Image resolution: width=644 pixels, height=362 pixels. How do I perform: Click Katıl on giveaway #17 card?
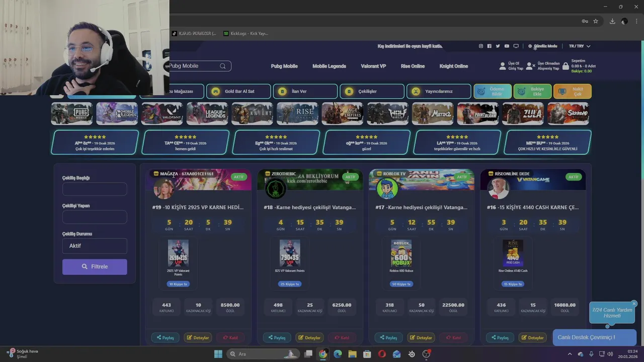(x=453, y=337)
